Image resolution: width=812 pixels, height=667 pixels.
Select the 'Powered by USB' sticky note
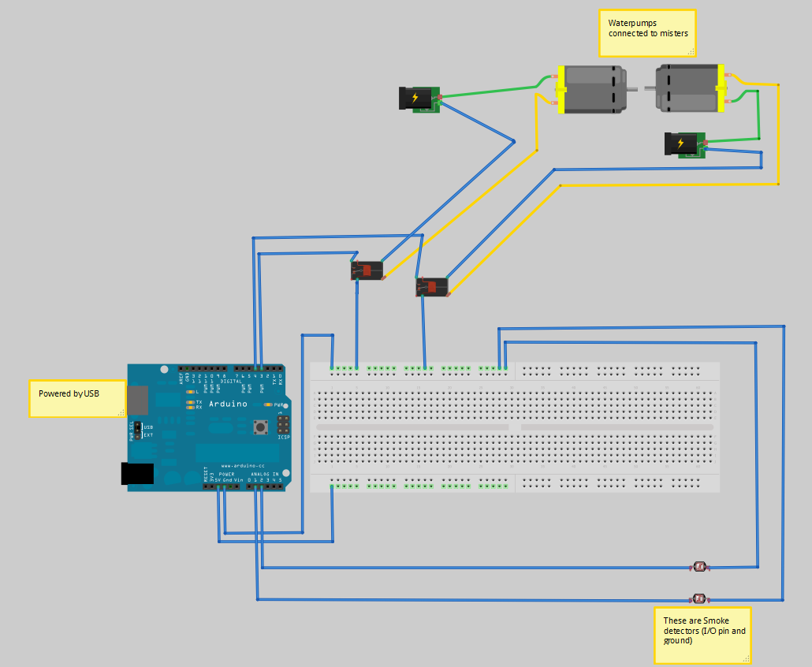(x=76, y=398)
